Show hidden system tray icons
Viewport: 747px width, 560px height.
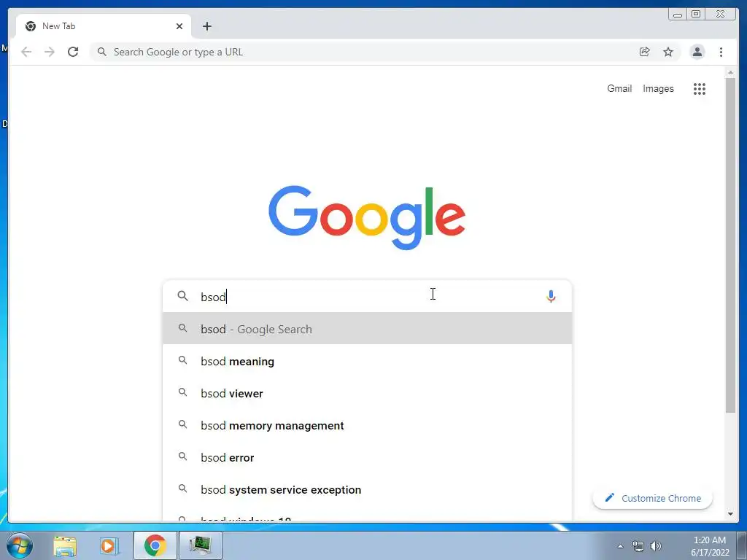pos(620,546)
